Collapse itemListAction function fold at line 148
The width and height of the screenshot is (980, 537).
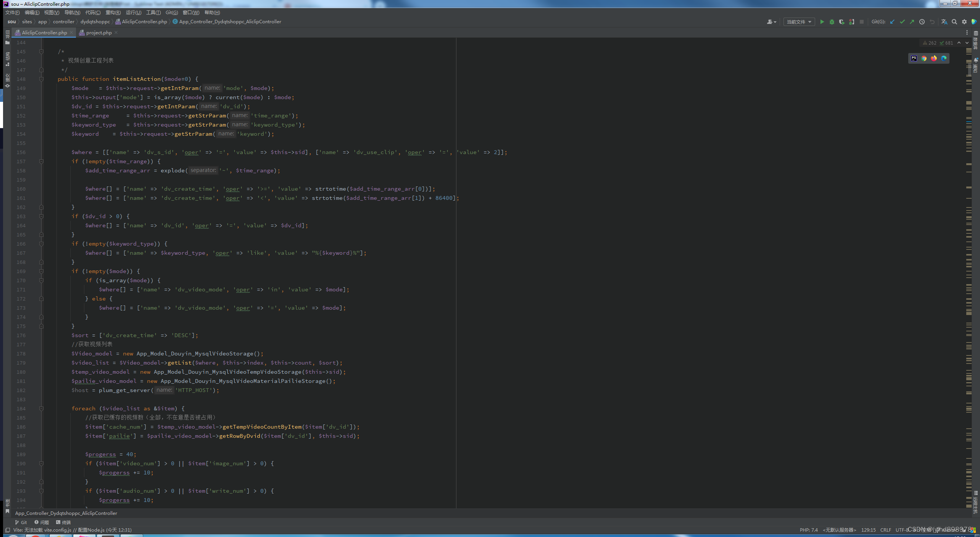(x=41, y=79)
